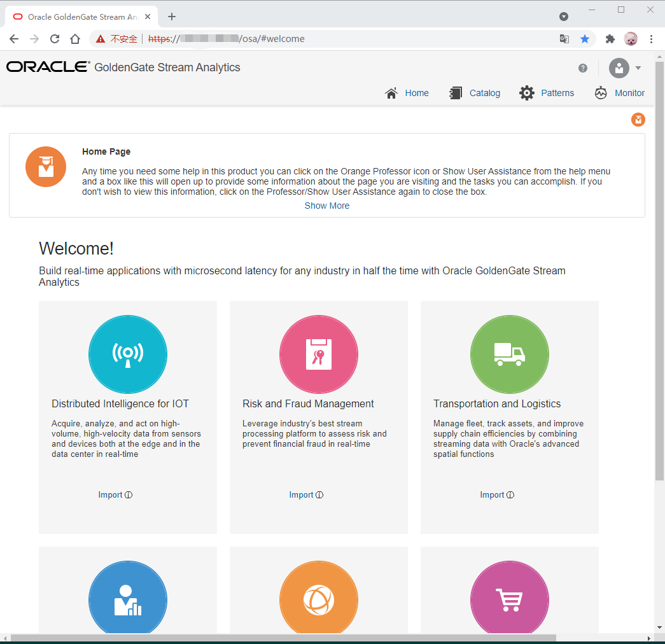Click the Home house icon in navigation
This screenshot has width=665, height=644.
coord(391,93)
